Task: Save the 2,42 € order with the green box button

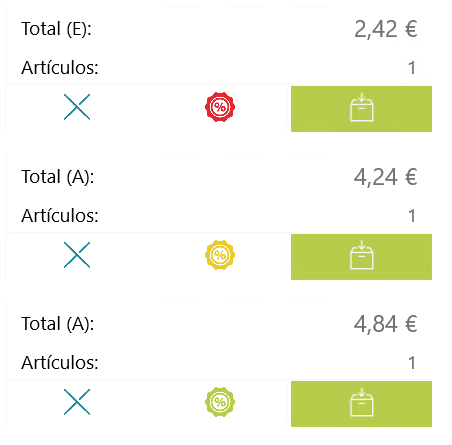Action: (x=361, y=109)
